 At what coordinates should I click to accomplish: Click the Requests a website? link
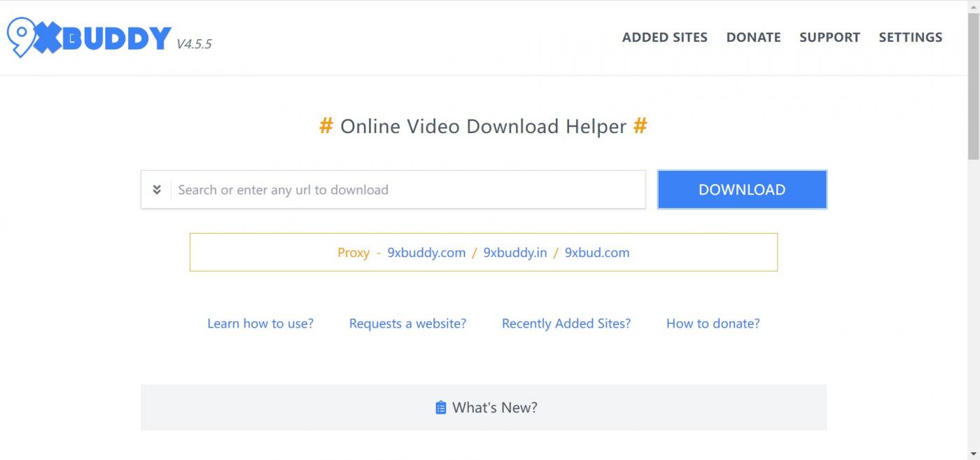pos(407,323)
